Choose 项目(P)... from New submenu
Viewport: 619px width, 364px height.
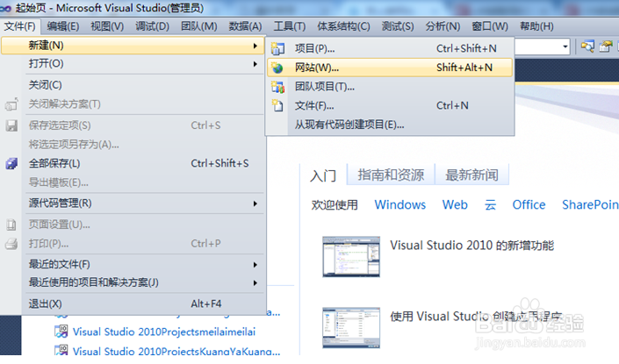pyautogui.click(x=390, y=48)
